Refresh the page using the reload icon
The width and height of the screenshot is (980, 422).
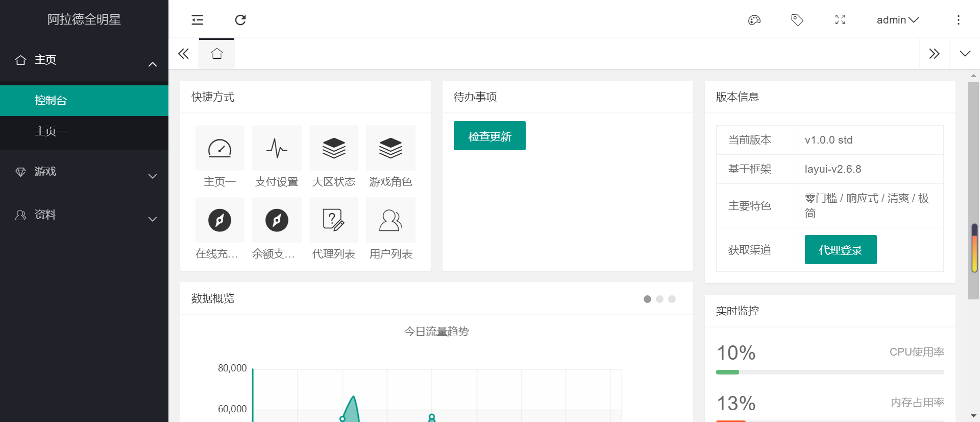point(240,20)
